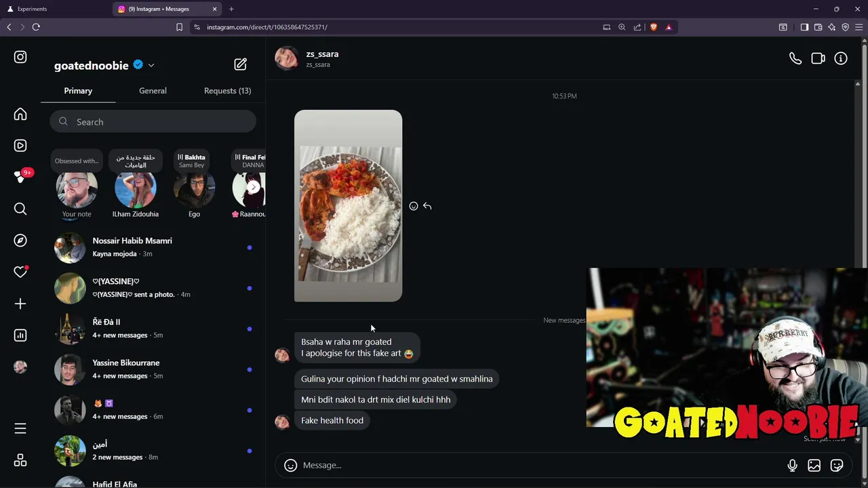868x488 pixels.
Task: Open the Explore compass icon
Action: [x=20, y=241]
